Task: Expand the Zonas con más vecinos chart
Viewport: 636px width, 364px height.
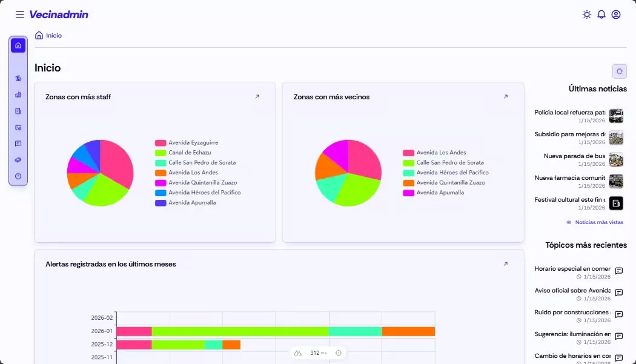Action: 506,97
